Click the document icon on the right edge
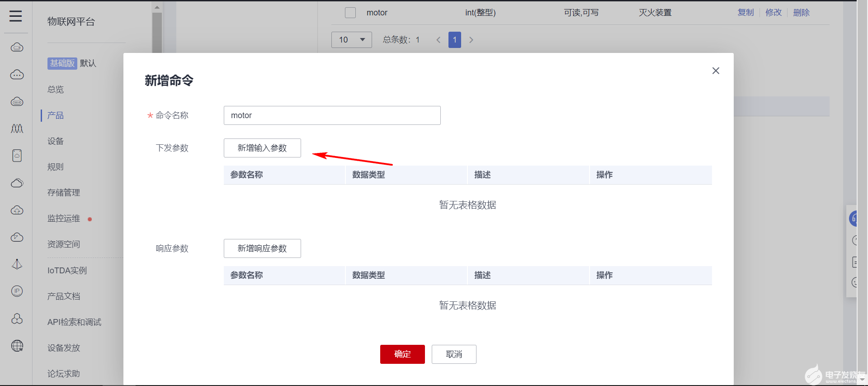 854,262
